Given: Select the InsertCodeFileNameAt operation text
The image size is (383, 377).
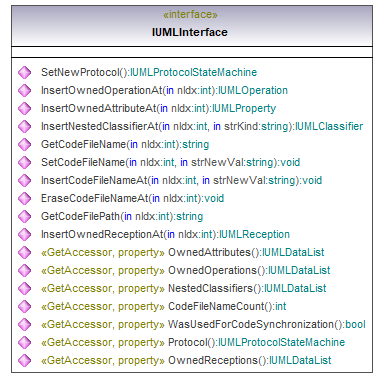Looking at the screenshot, I should [181, 180].
